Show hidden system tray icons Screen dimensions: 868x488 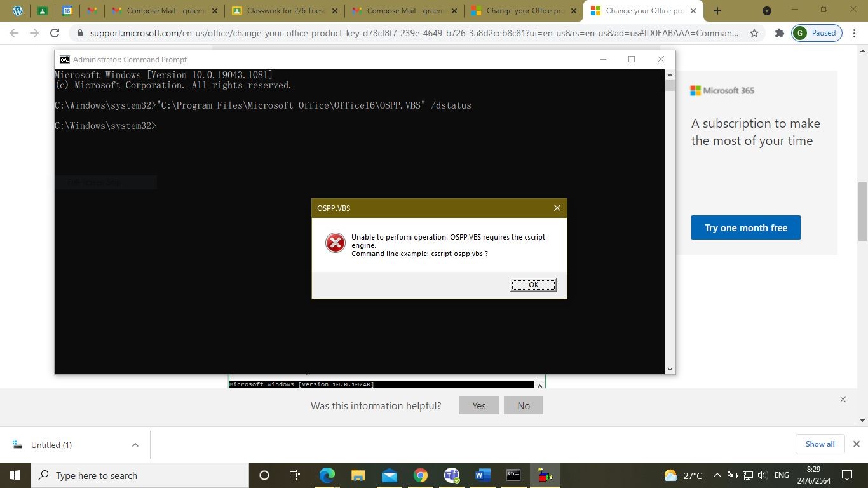click(717, 475)
